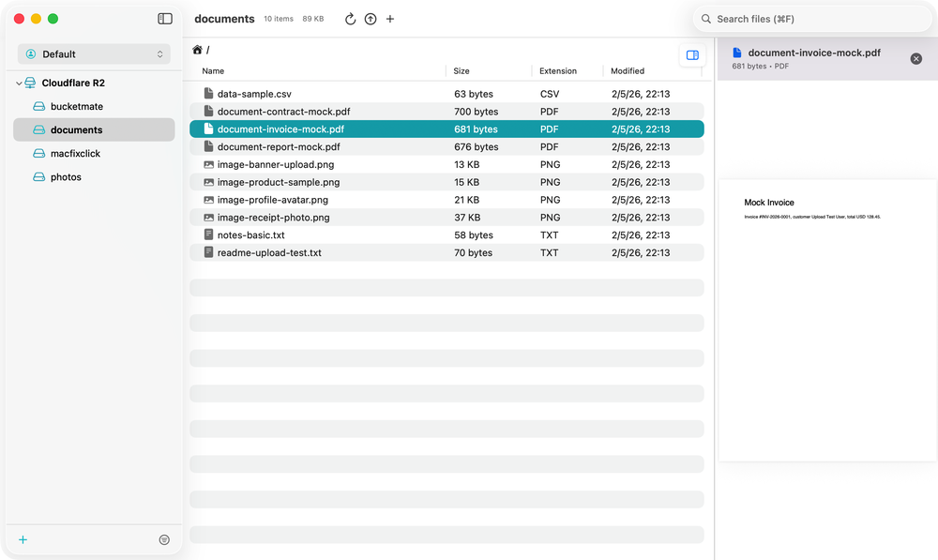The image size is (938, 560).
Task: Select data-sample.csv file name
Action: click(254, 94)
